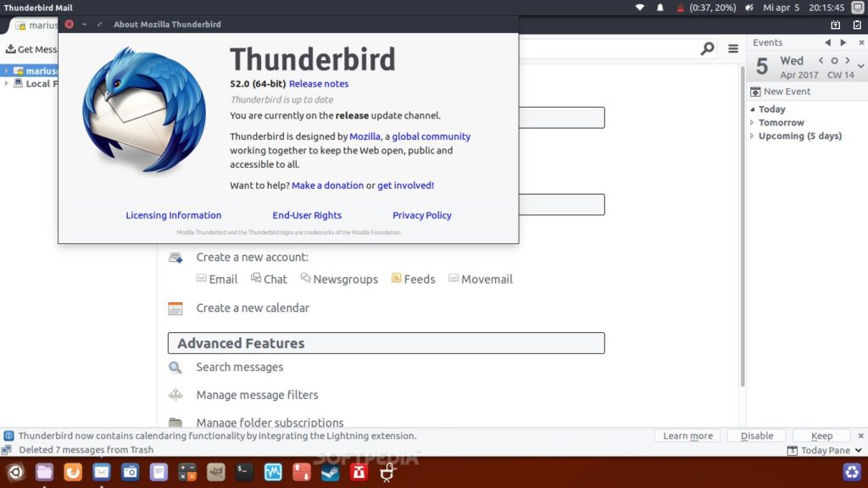Click the Wi-Fi network indicator in the top panel
Screen dimensions: 868x488
tap(639, 8)
